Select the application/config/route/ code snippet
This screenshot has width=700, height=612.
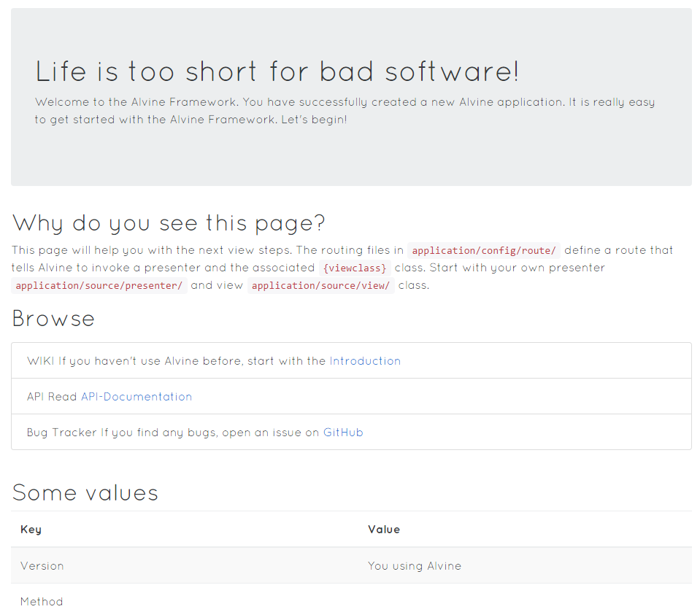(483, 250)
